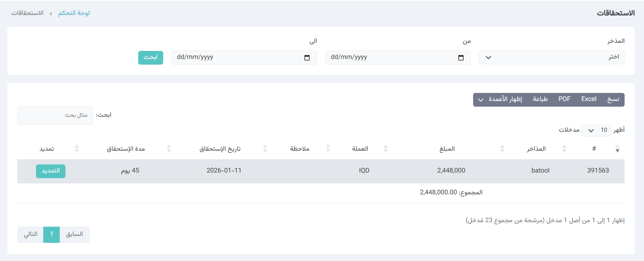Open calendar picker in 'الى' date field
This screenshot has width=644, height=261.
pyautogui.click(x=307, y=58)
